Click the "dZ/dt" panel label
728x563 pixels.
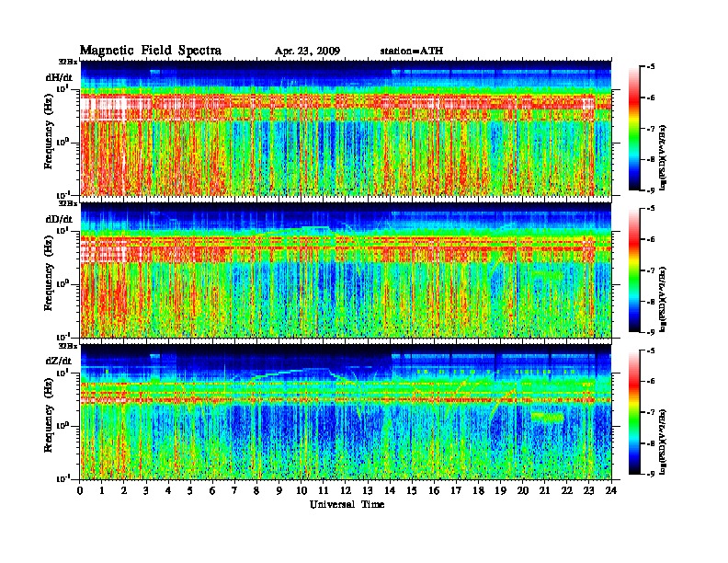(59, 361)
